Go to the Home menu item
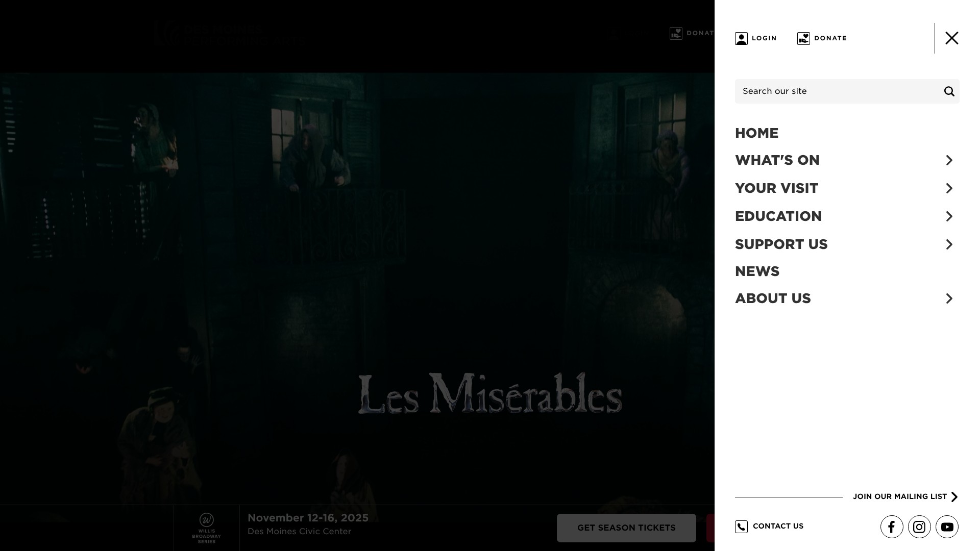The image size is (980, 551). 756,133
